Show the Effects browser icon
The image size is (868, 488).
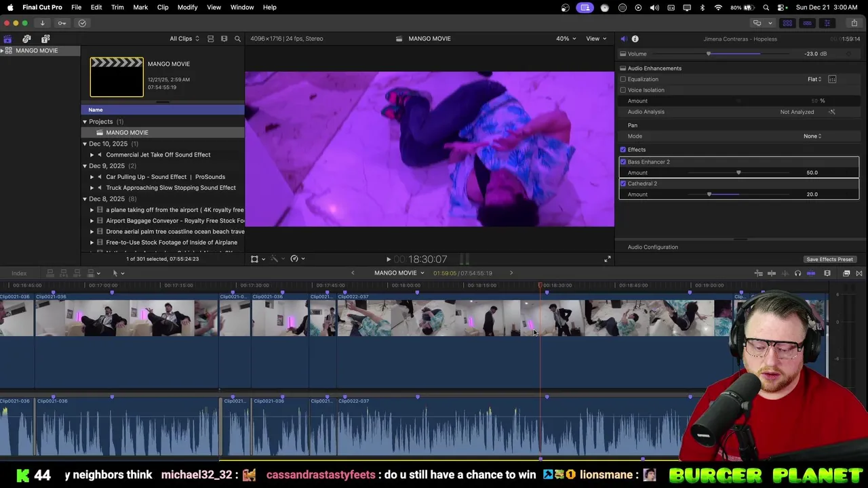[x=846, y=273]
